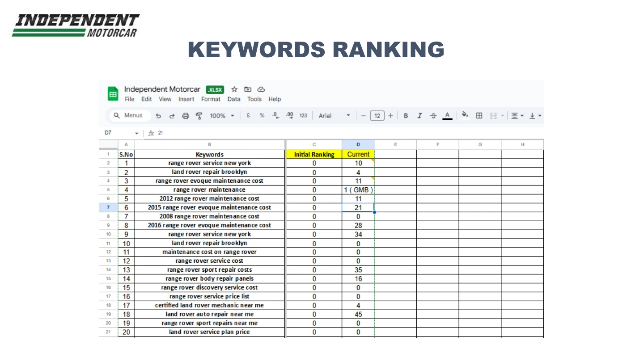Open the Help menu
The image size is (644, 362).
tap(275, 99)
